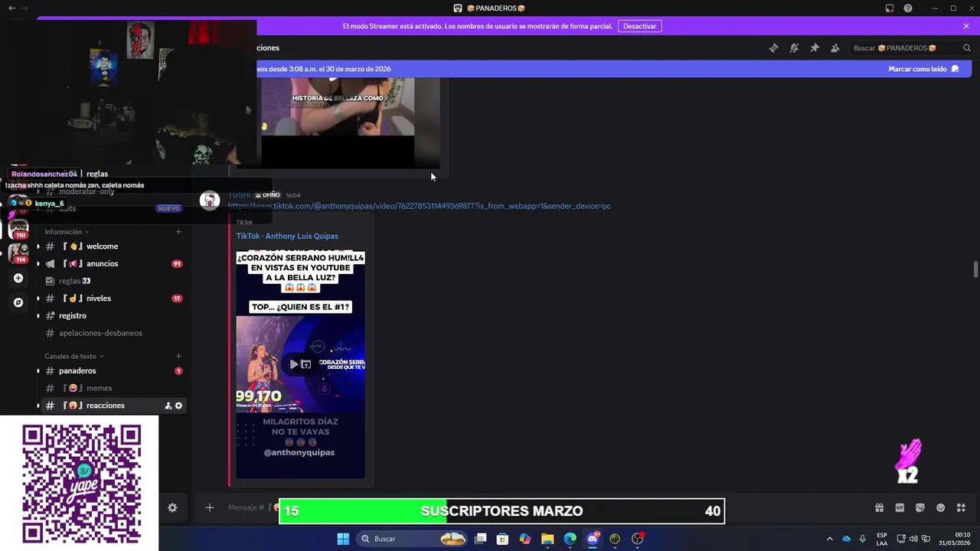
Task: Open the niveles channel
Action: 112,298
